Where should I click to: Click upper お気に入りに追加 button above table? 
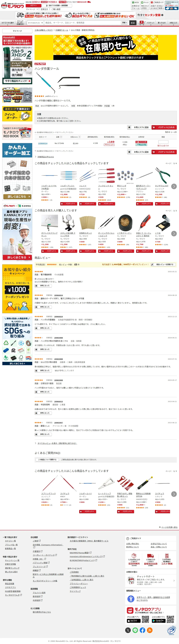coord(139,127)
